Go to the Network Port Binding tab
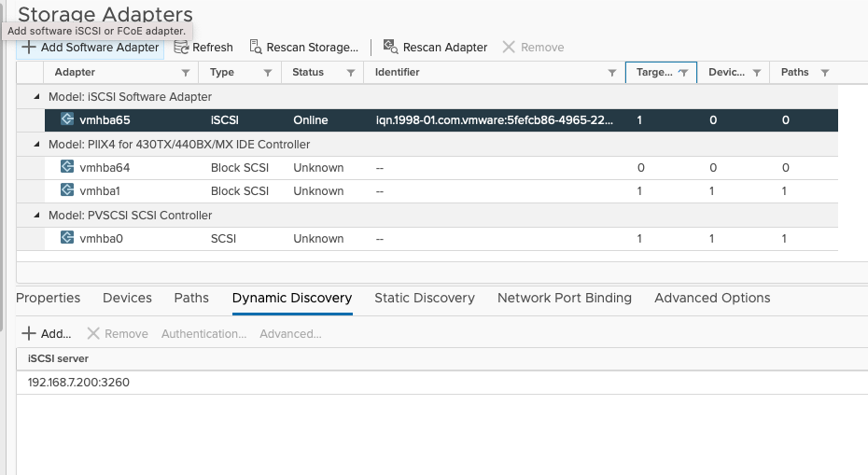This screenshot has height=475, width=868. pyautogui.click(x=565, y=298)
